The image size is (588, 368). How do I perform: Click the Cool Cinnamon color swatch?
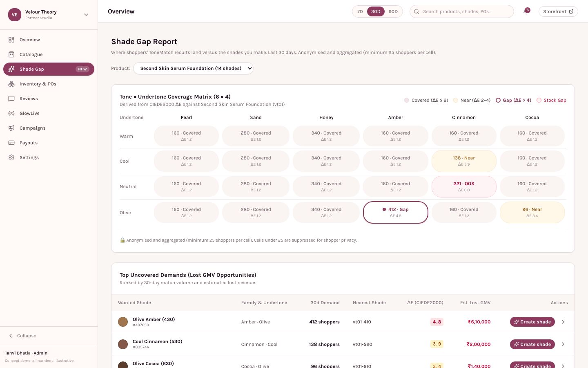(123, 344)
